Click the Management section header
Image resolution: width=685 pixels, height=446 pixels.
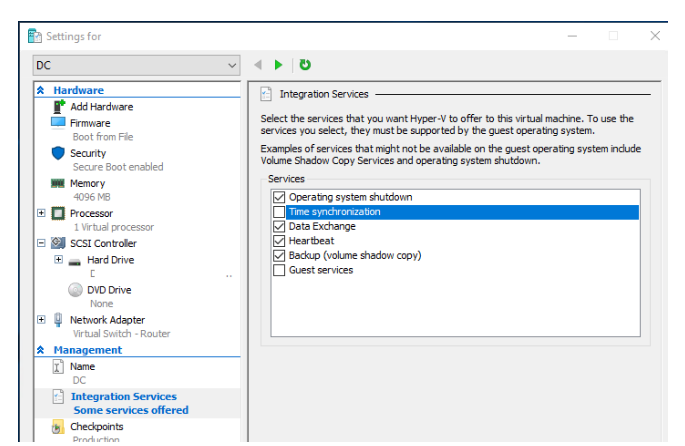click(87, 350)
